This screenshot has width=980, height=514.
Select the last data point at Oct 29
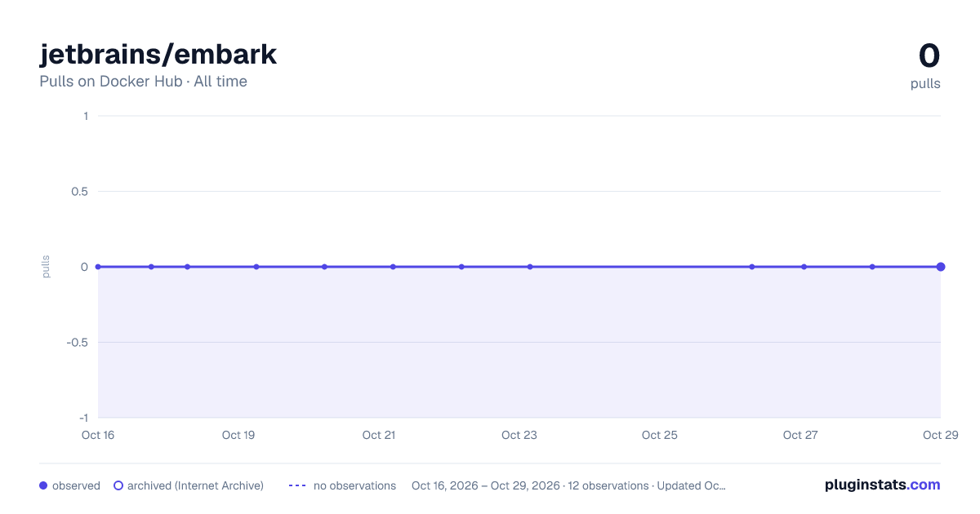click(941, 267)
